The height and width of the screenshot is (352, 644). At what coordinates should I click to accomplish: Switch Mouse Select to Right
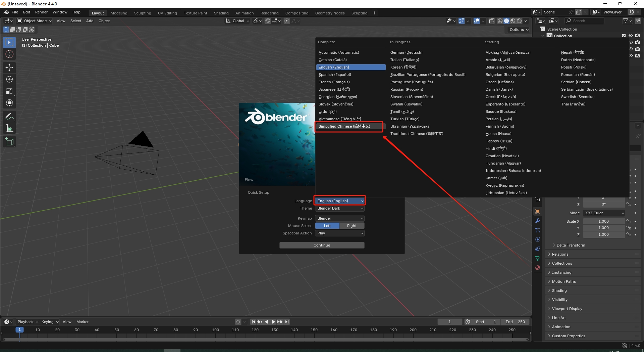point(352,226)
